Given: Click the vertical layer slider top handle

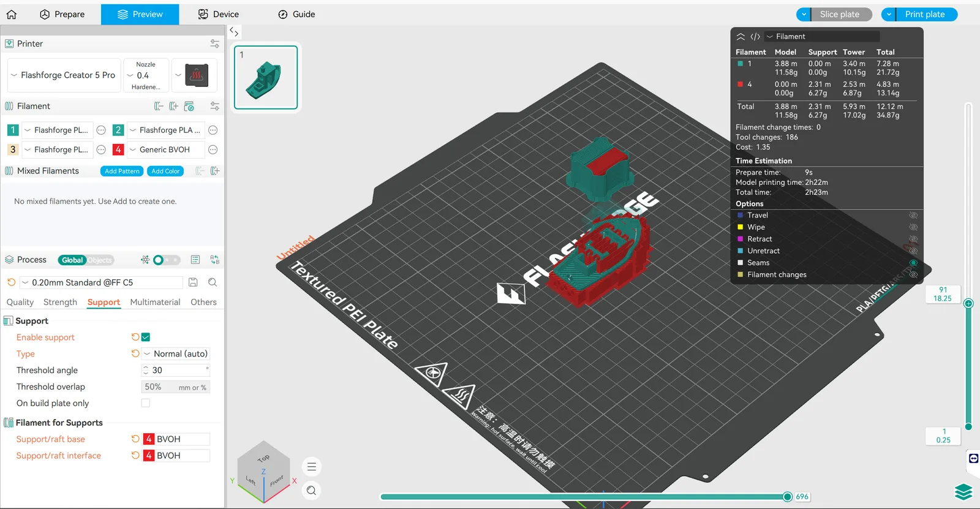Looking at the screenshot, I should (968, 303).
